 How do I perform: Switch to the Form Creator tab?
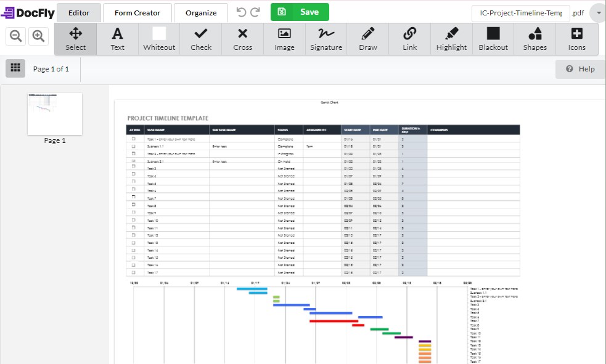pyautogui.click(x=137, y=12)
